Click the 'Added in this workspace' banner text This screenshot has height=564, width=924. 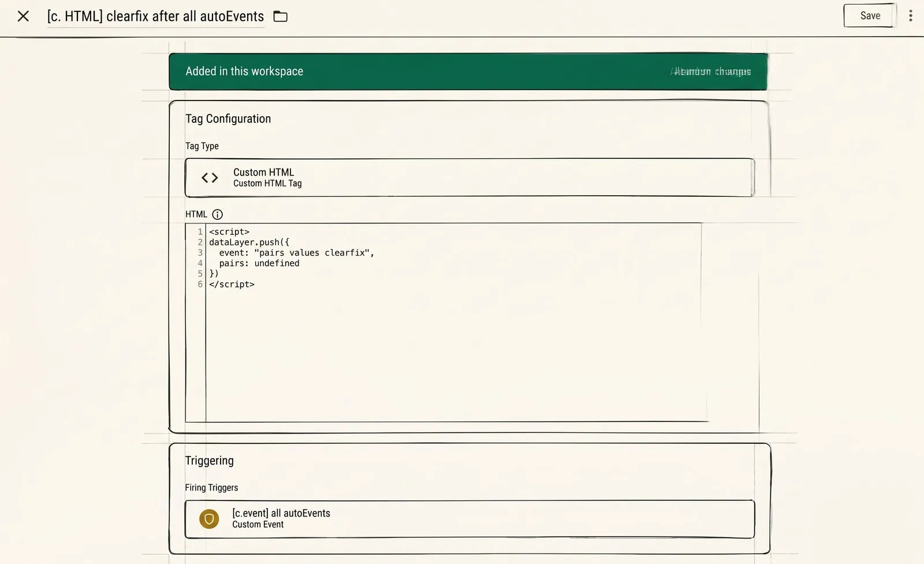(x=244, y=71)
